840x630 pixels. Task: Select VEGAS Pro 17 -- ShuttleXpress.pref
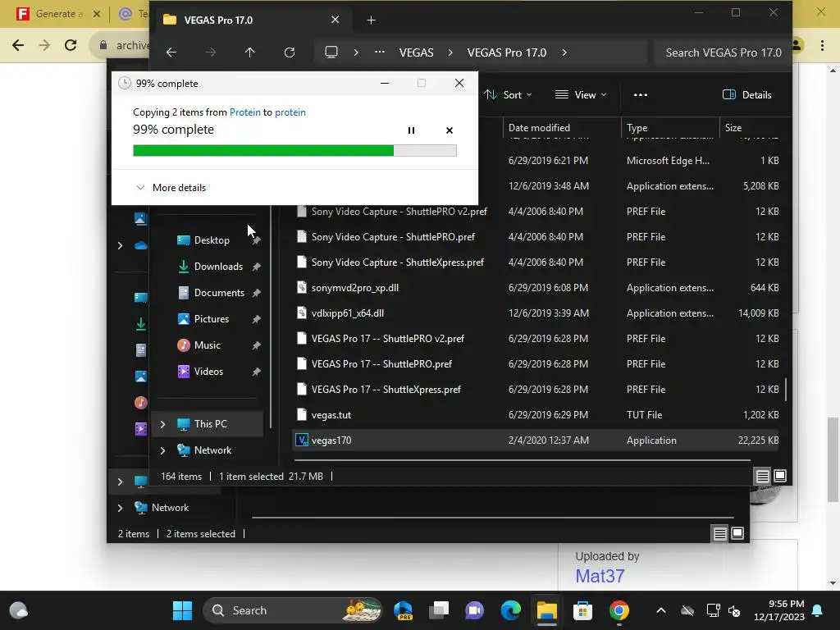click(536, 390)
